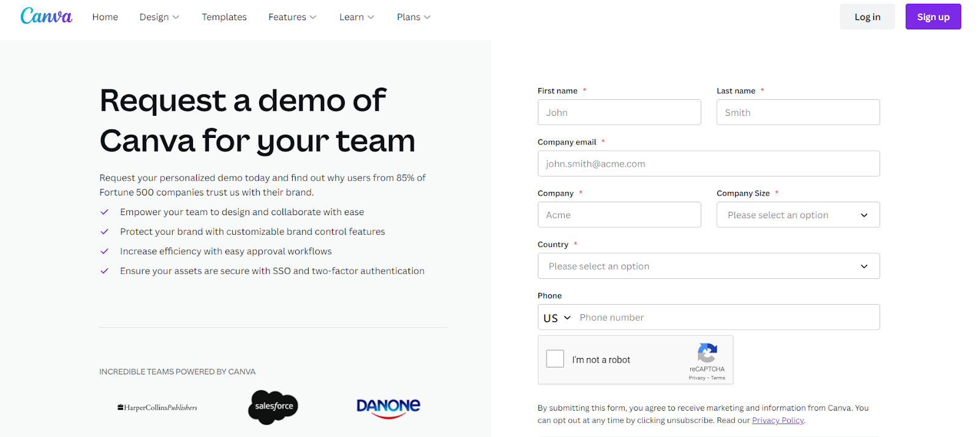Open the Country dropdown
Viewport: 980px width, 437px height.
pos(709,266)
